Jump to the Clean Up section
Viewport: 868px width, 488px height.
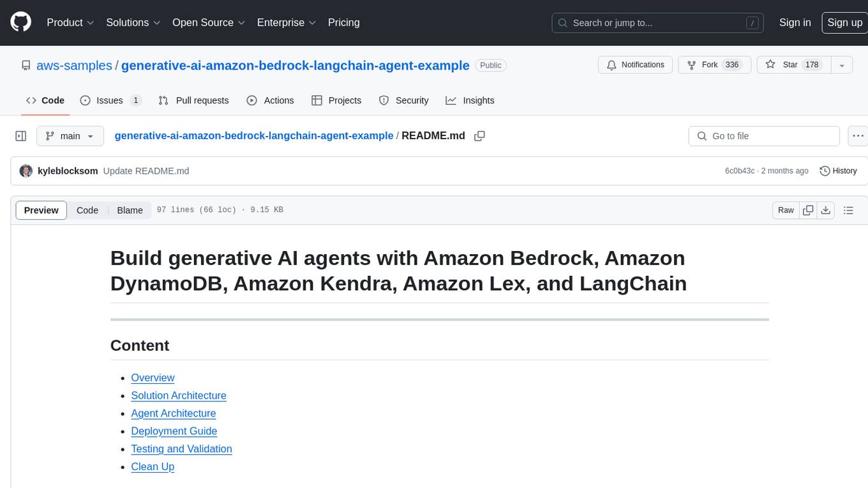(x=153, y=467)
